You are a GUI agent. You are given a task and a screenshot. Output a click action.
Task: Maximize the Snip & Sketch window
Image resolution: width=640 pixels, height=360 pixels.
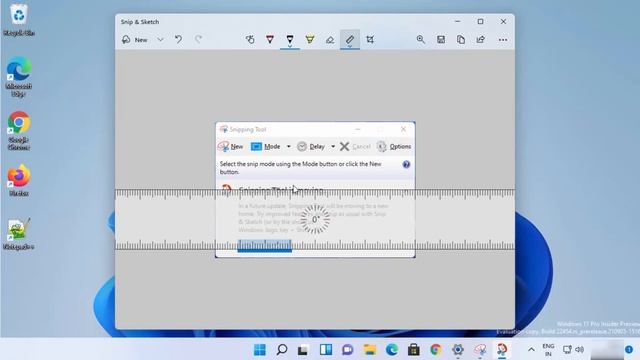480,21
